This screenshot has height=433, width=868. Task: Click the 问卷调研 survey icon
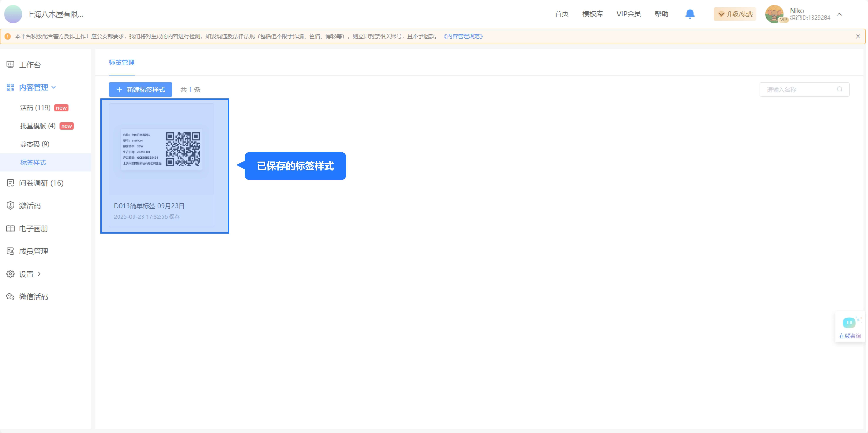[10, 183]
